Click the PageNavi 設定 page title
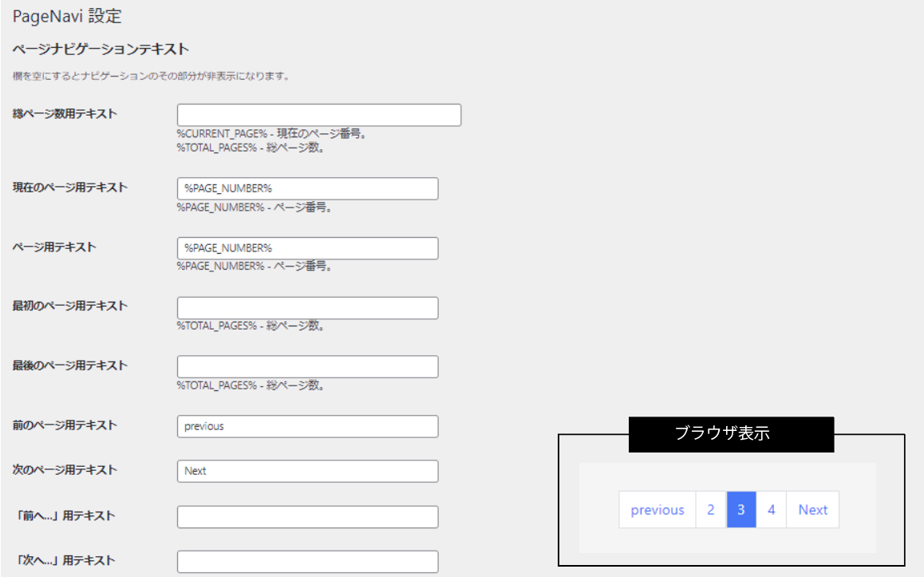Image resolution: width=924 pixels, height=577 pixels. point(67,15)
